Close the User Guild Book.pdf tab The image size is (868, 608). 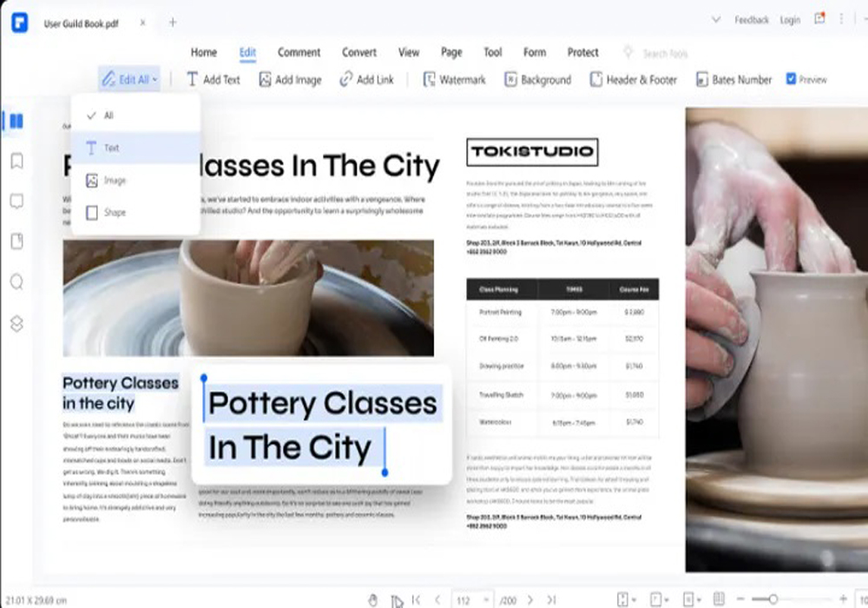[x=142, y=23]
